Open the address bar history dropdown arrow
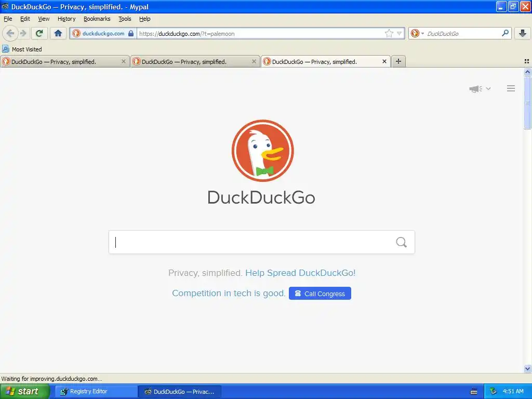This screenshot has width=532, height=399. [x=400, y=33]
